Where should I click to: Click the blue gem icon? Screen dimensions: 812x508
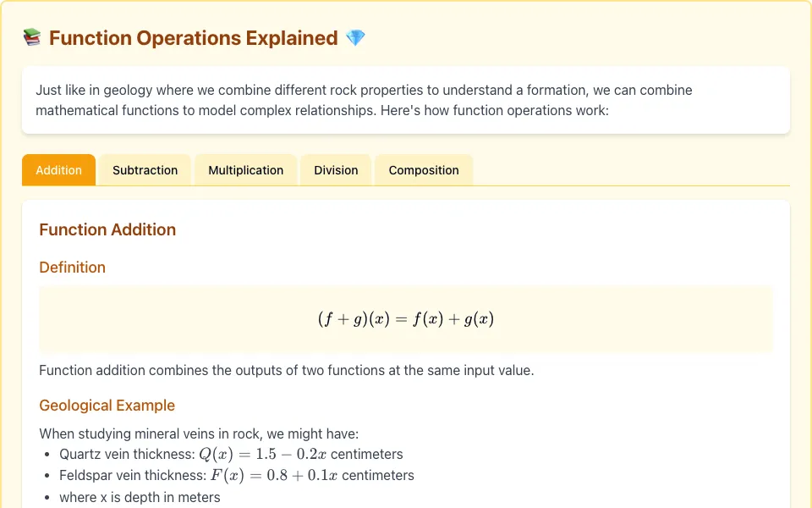click(355, 38)
